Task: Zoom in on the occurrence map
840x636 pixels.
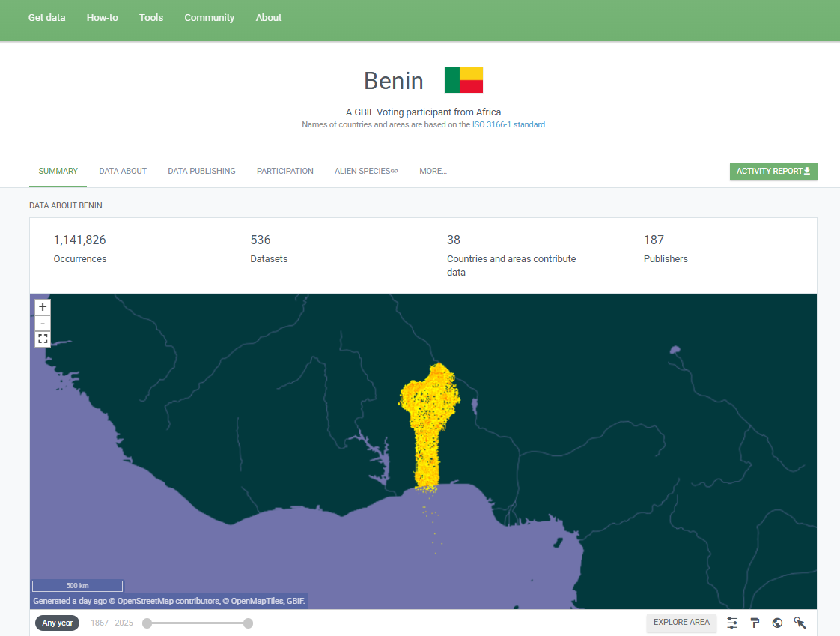Action: pos(42,306)
